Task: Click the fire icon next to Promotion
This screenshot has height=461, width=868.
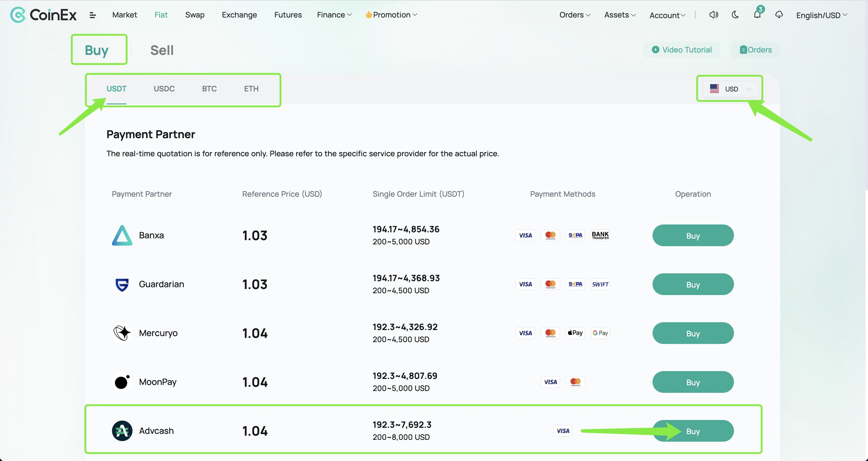Action: pos(369,14)
